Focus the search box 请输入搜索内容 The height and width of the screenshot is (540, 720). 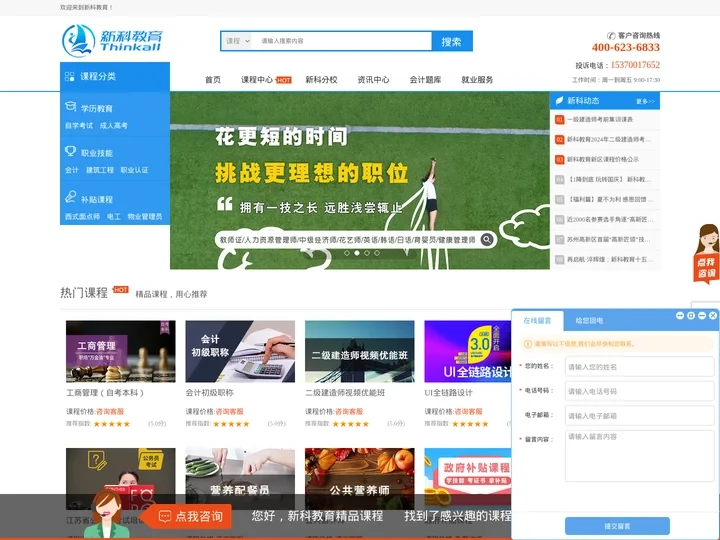[x=342, y=41]
